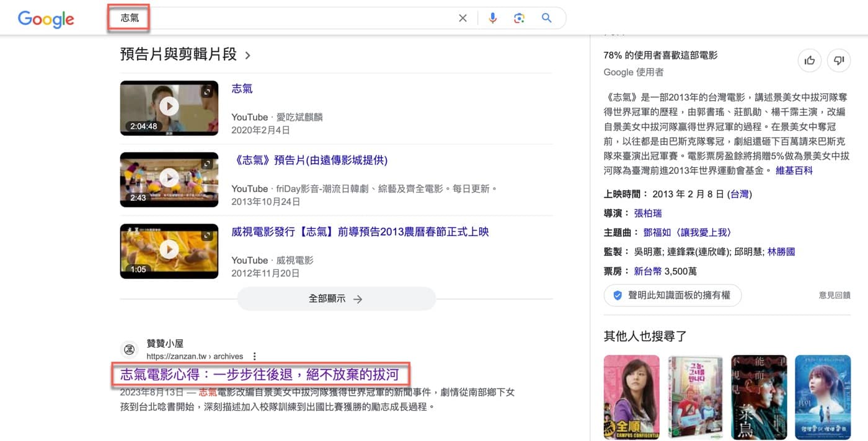The height and width of the screenshot is (441, 868).
Task: Click 其他人也搜尋了 heading
Action: point(645,336)
